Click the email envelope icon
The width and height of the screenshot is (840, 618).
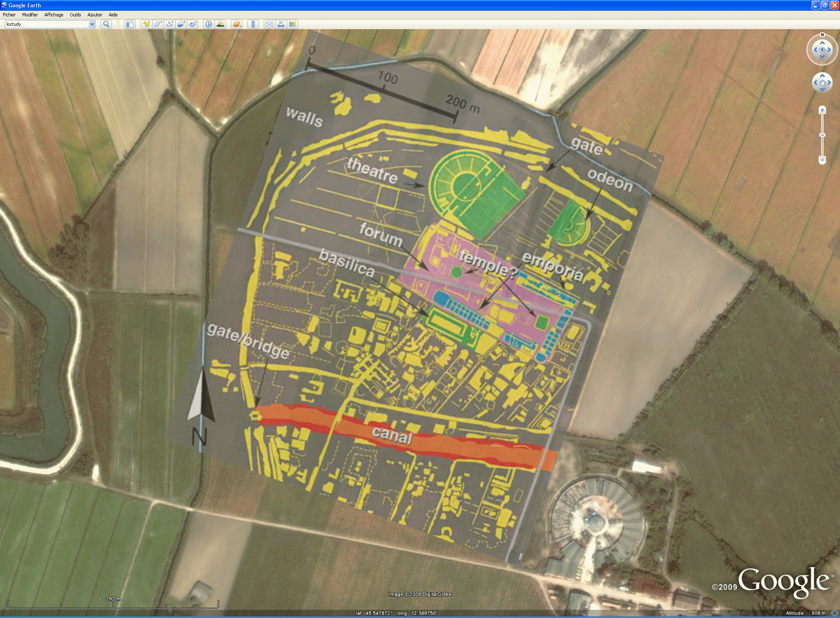(269, 24)
